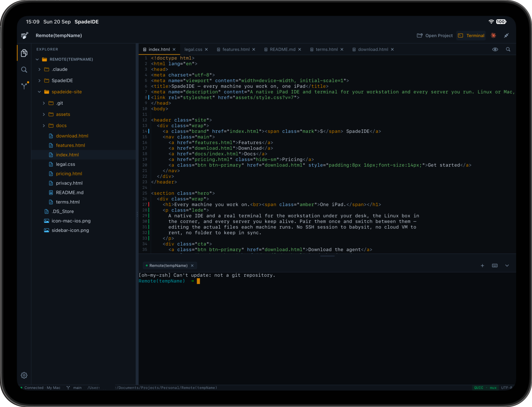Click the orange asterisk Claude icon

click(494, 35)
